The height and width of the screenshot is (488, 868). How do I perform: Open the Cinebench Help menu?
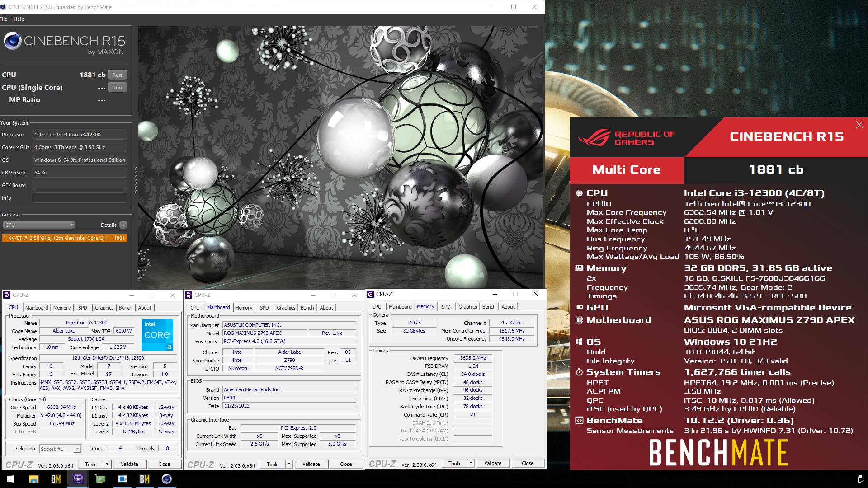(19, 19)
